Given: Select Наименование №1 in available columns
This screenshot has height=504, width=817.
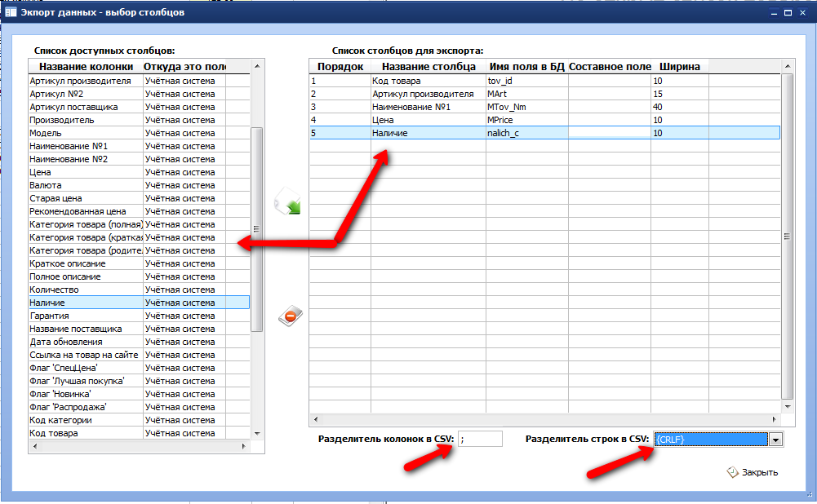Looking at the screenshot, I should 139,146.
